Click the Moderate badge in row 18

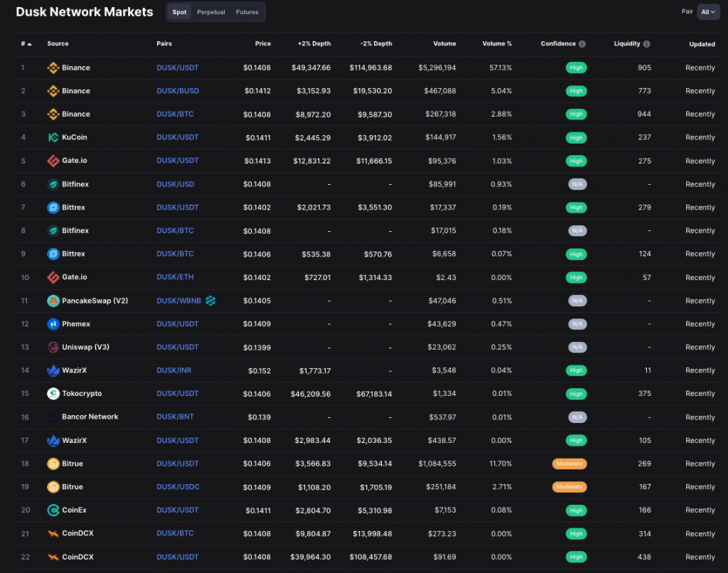coord(569,464)
